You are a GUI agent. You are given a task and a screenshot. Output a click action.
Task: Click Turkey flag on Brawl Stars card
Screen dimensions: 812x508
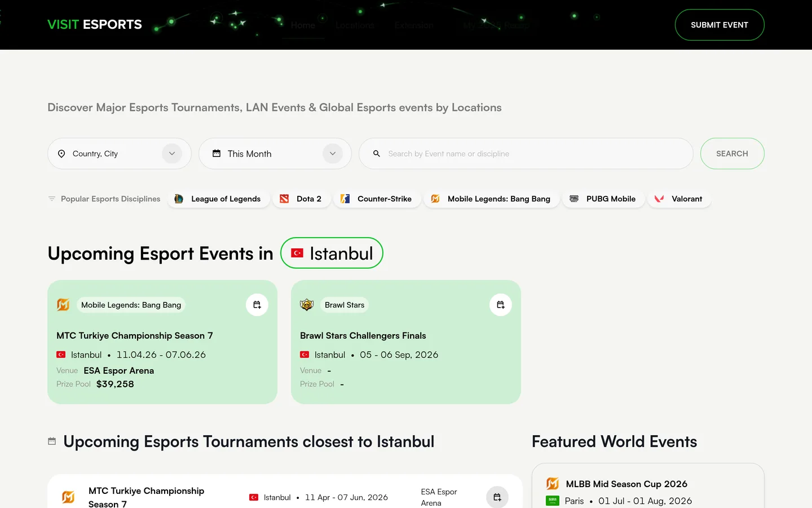[304, 354]
